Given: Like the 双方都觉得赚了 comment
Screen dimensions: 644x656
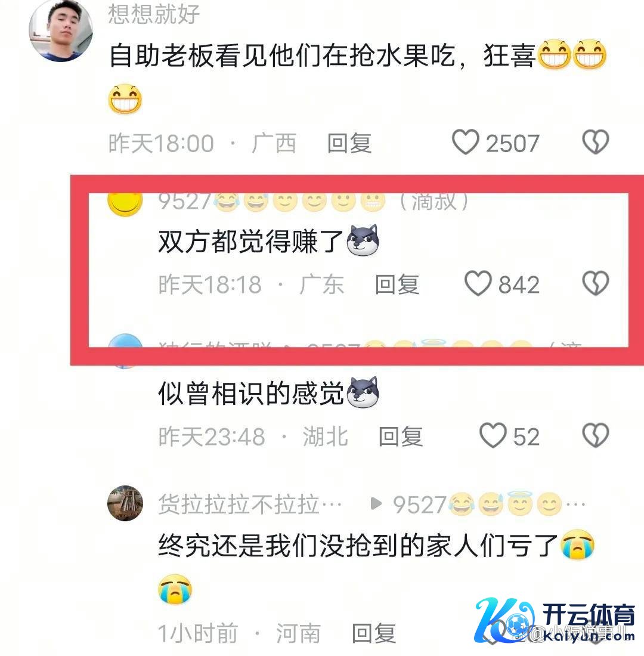Looking at the screenshot, I should coord(478,284).
